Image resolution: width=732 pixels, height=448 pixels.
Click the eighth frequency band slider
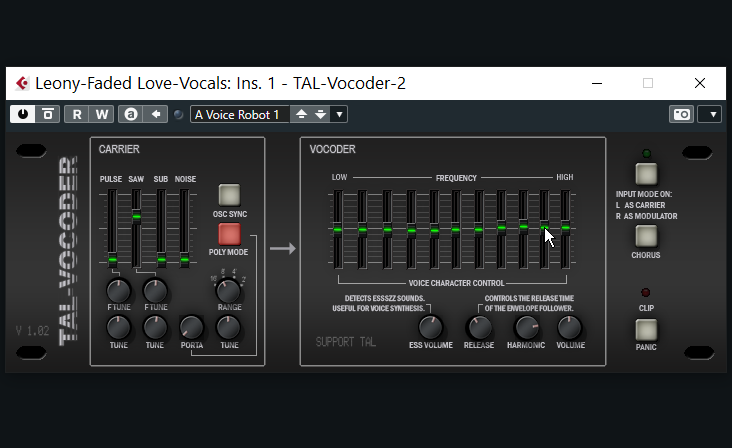[501, 228]
